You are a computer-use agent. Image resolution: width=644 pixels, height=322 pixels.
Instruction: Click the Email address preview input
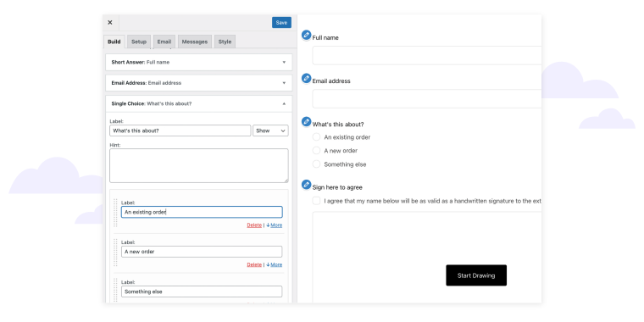(427, 98)
